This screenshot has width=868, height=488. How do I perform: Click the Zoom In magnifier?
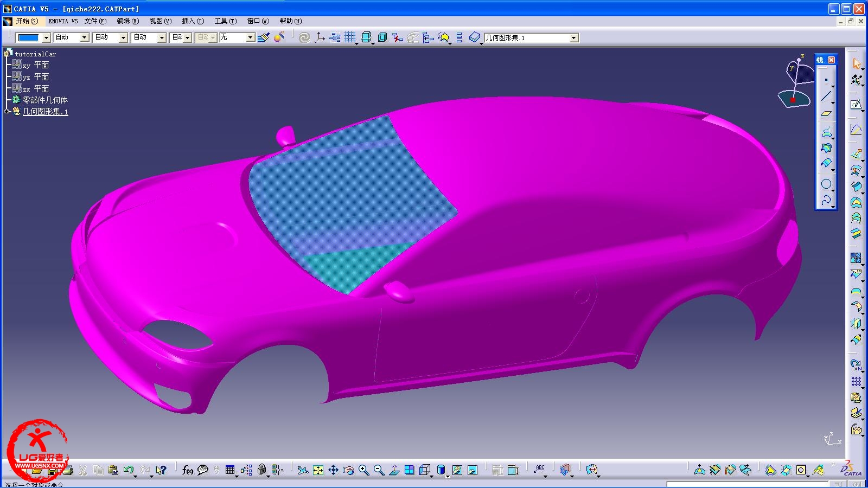pyautogui.click(x=363, y=470)
